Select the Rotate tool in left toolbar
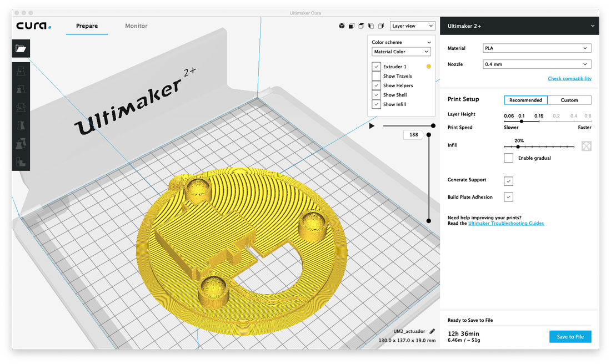The height and width of the screenshot is (364, 611). (21, 108)
